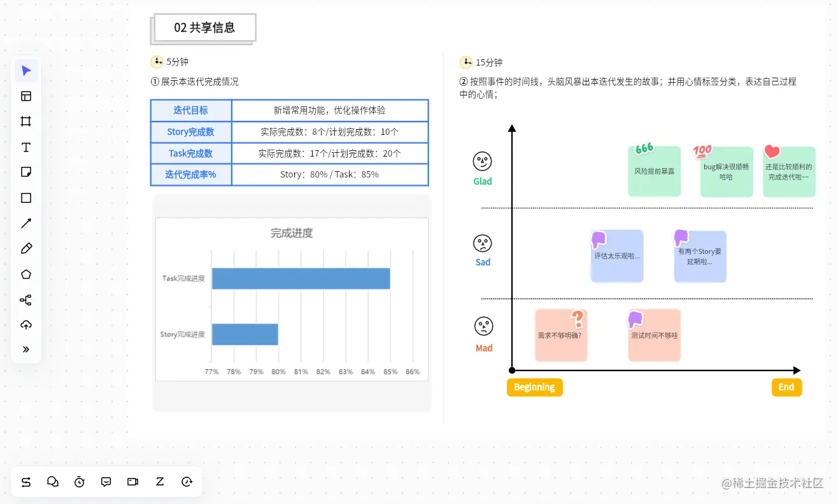Click the 迭代完成率% table header cell
The height and width of the screenshot is (504, 838).
191,174
